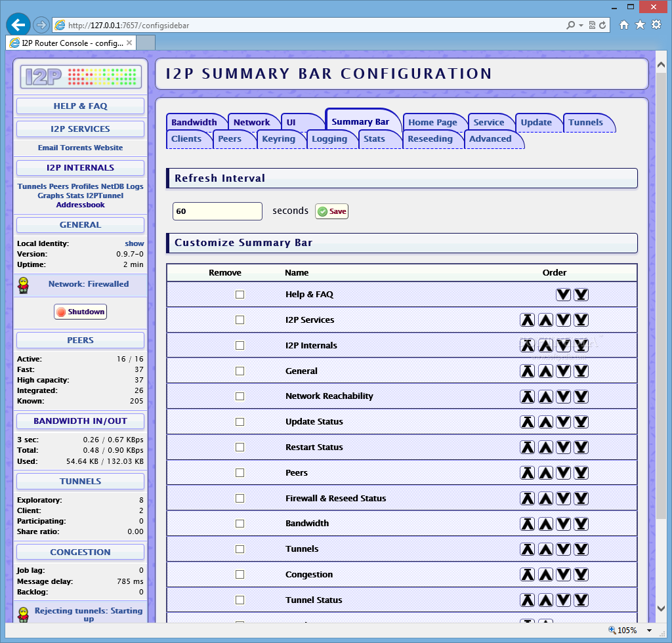
Task: Open address bar autocomplete dropdown arrow
Action: [x=581, y=26]
